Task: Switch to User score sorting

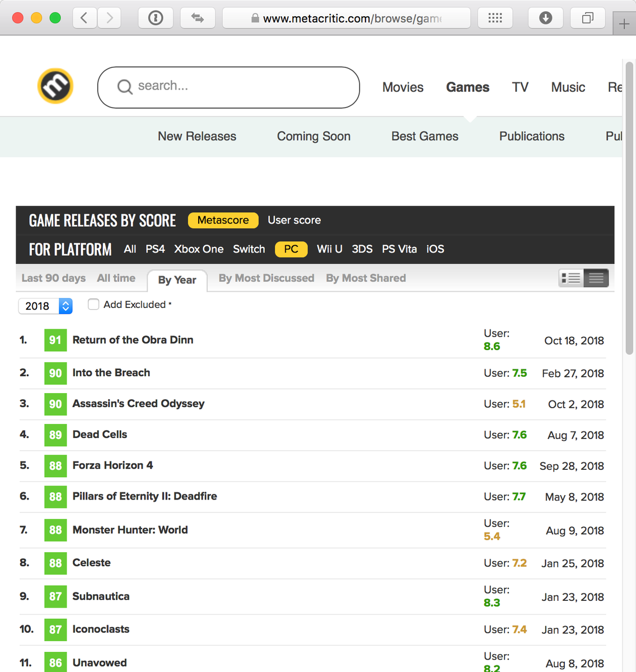Action: click(x=294, y=220)
